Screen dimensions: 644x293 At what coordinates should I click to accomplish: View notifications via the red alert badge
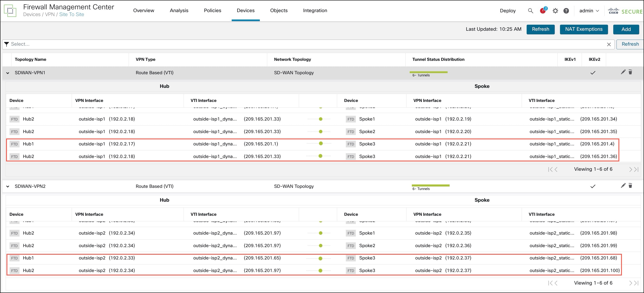pos(542,11)
